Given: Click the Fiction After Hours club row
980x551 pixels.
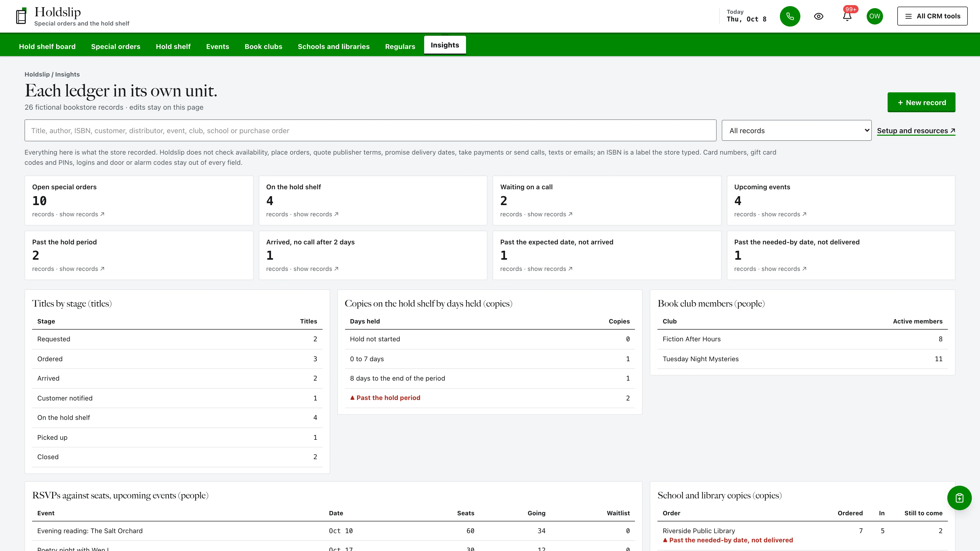Looking at the screenshot, I should click(802, 339).
